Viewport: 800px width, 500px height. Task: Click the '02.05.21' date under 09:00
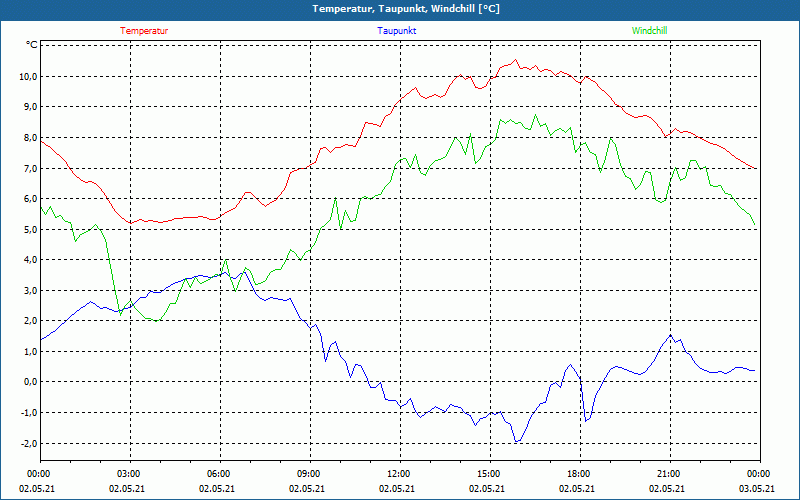coord(307,488)
